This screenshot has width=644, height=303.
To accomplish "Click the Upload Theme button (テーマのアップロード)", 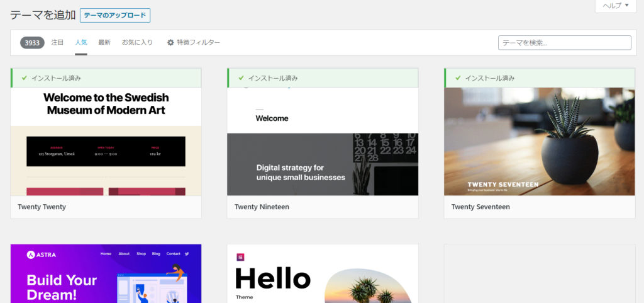I will 115,15.
